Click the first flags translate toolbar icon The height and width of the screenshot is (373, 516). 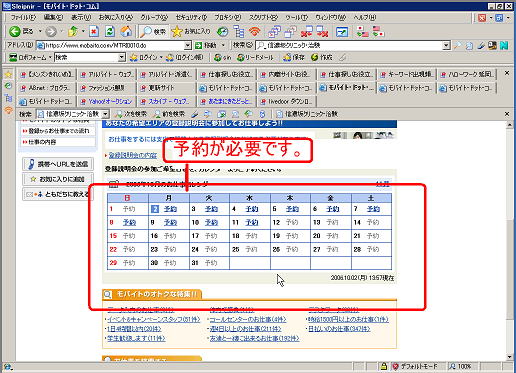coord(362,32)
